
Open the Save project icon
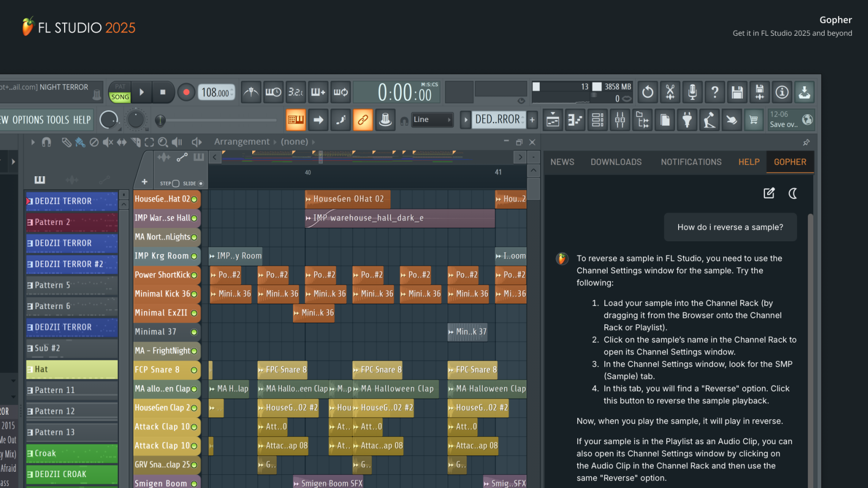737,92
